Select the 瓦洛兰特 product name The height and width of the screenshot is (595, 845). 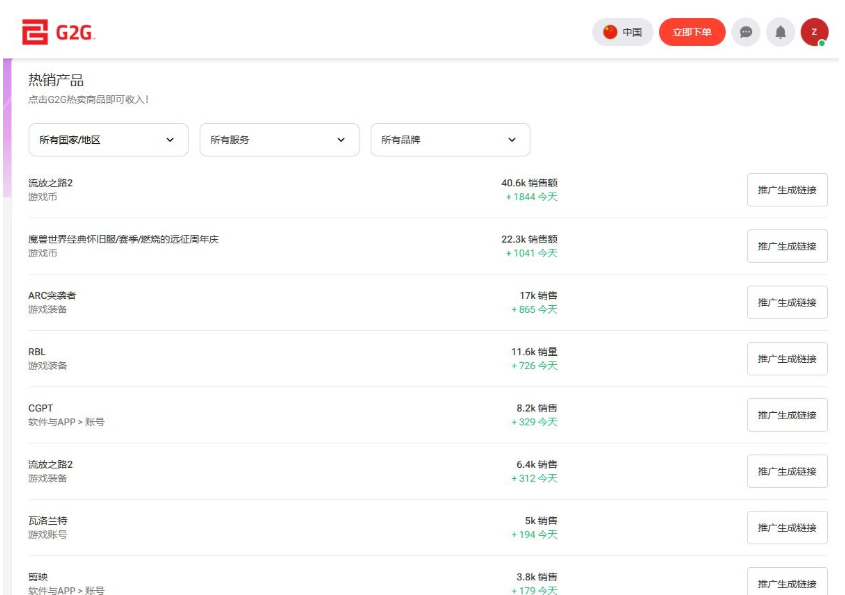click(48, 521)
